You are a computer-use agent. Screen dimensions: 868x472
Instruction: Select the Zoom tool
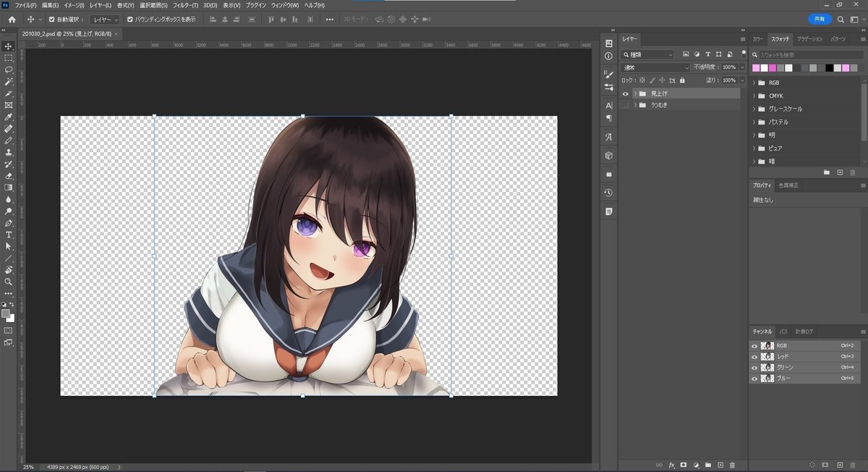9,282
